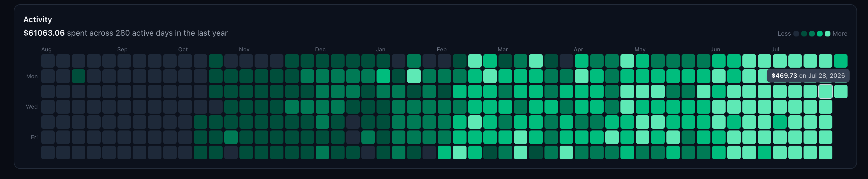Click the 'Jul' month label
Screen dimensions: 868x179
(x=775, y=50)
